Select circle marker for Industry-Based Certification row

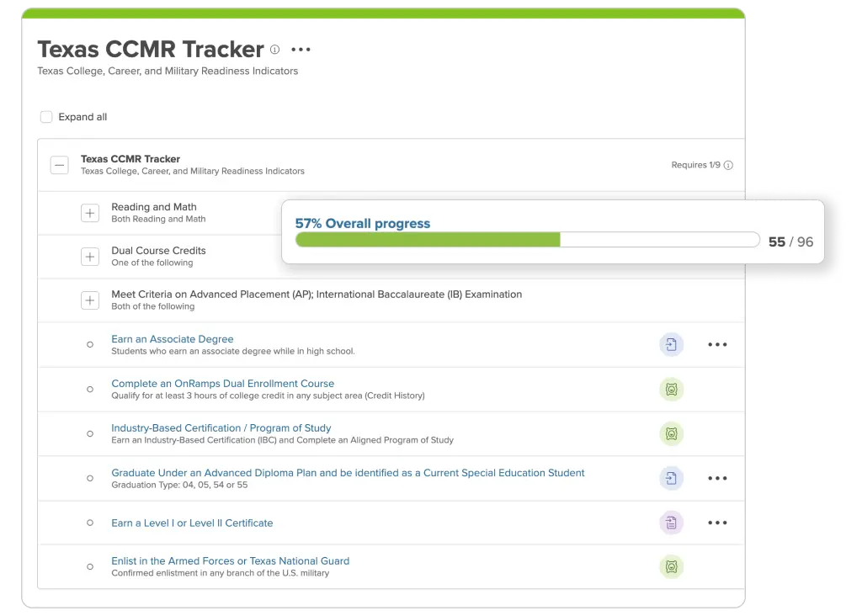click(x=90, y=433)
